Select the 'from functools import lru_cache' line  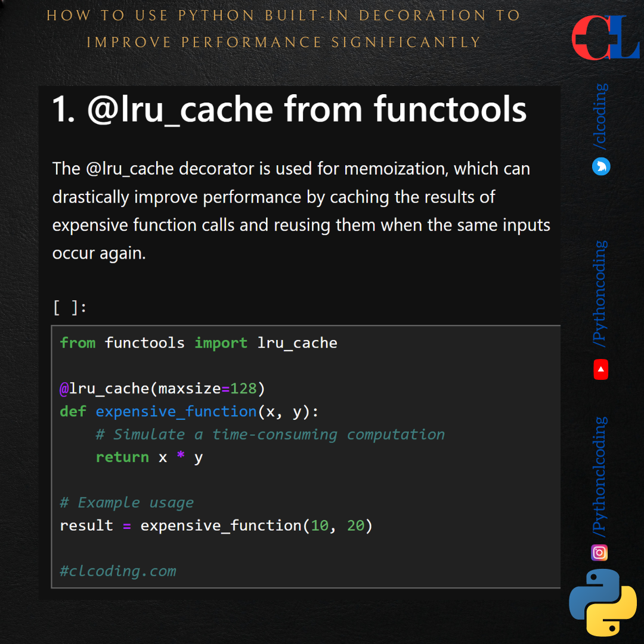pos(198,342)
